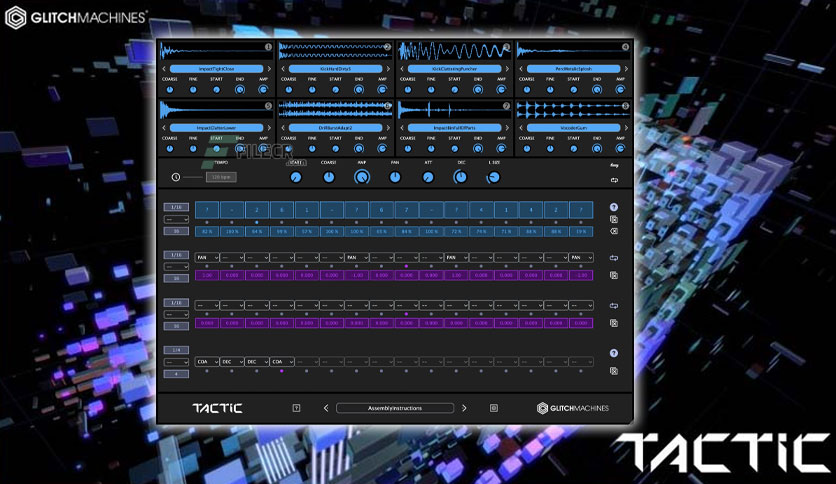Go to the preset after AssemblyInstructions
The width and height of the screenshot is (836, 484).
tap(464, 408)
